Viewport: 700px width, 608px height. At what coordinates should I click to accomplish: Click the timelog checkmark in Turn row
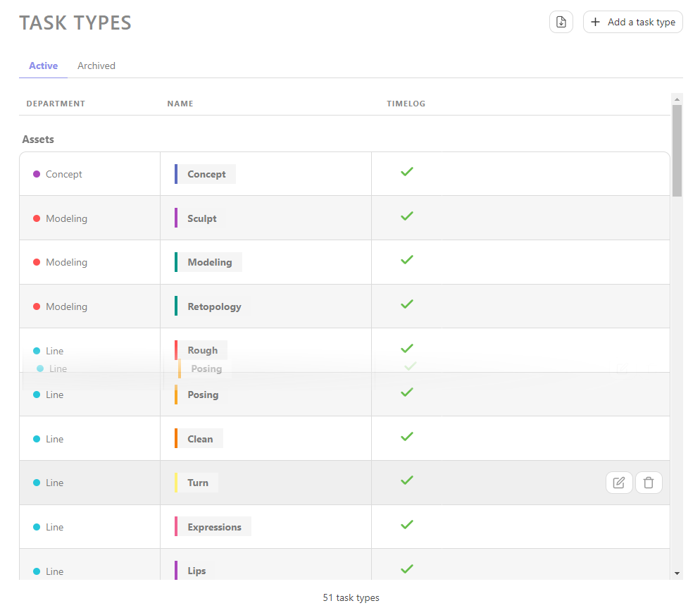pyautogui.click(x=407, y=480)
